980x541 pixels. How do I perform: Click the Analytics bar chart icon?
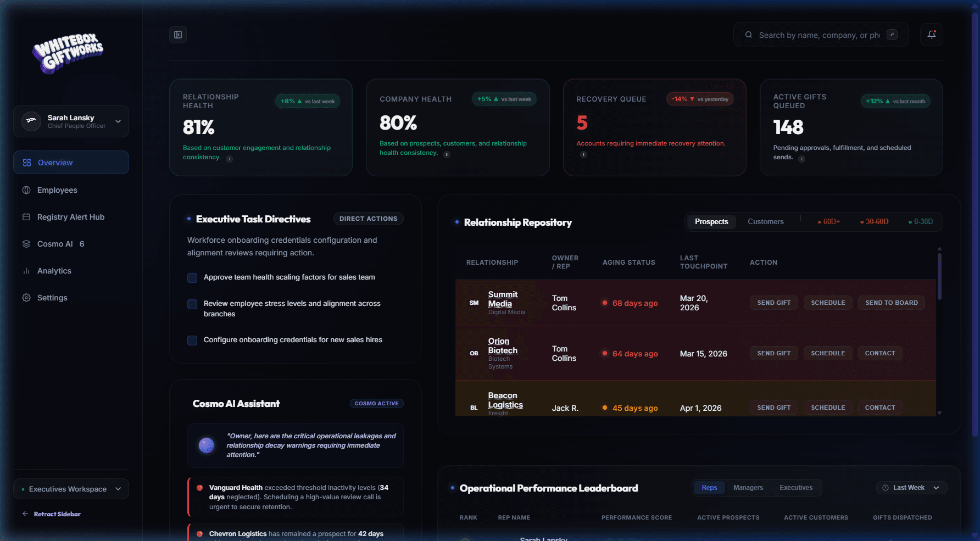26,271
